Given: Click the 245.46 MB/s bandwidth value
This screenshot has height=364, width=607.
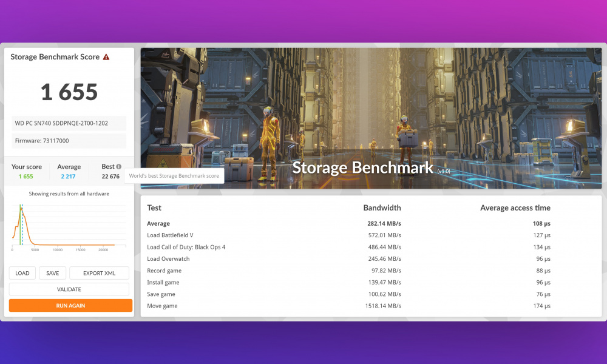Looking at the screenshot, I should click(384, 259).
